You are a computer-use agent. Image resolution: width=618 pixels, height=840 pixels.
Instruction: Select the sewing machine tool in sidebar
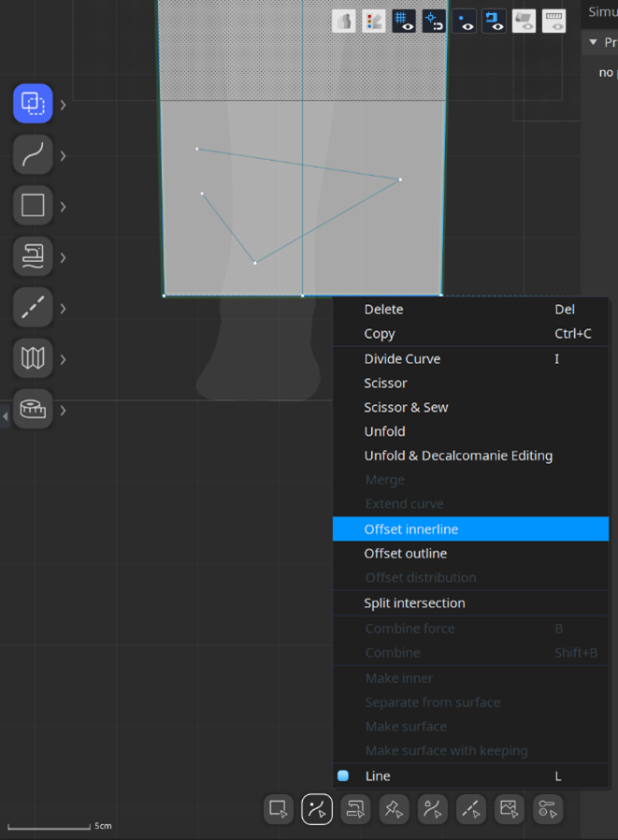(x=33, y=256)
